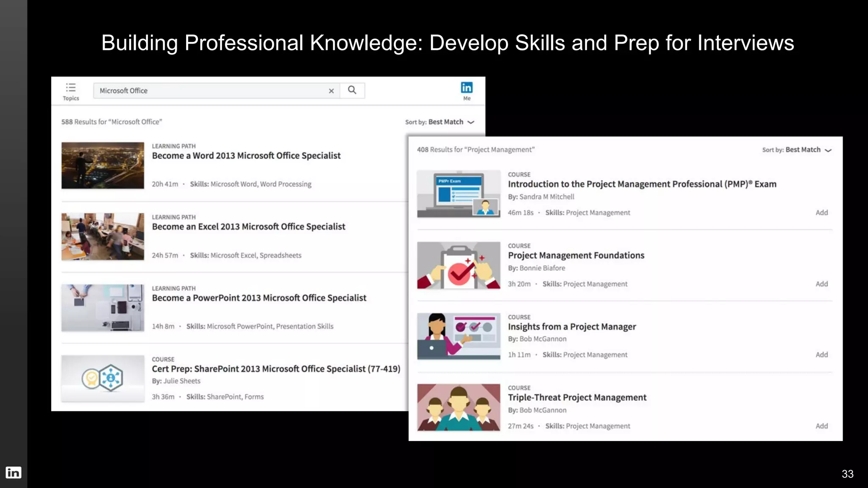This screenshot has width=868, height=488.
Task: Click the LinkedIn logo in slide corner
Action: pos(13,472)
